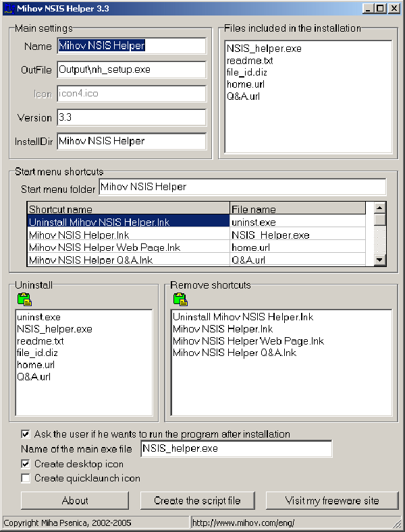This screenshot has width=405, height=532.
Task: Click the main exe file name field
Action: pos(236,448)
